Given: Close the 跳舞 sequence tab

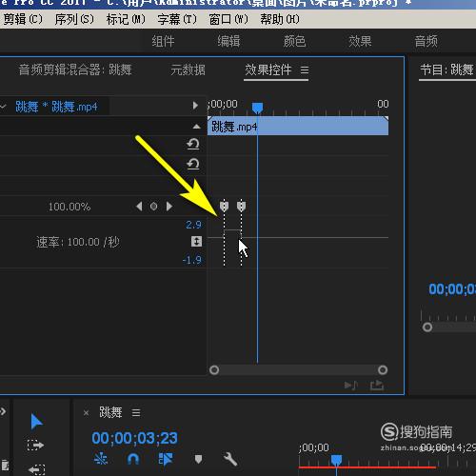Looking at the screenshot, I should click(86, 413).
